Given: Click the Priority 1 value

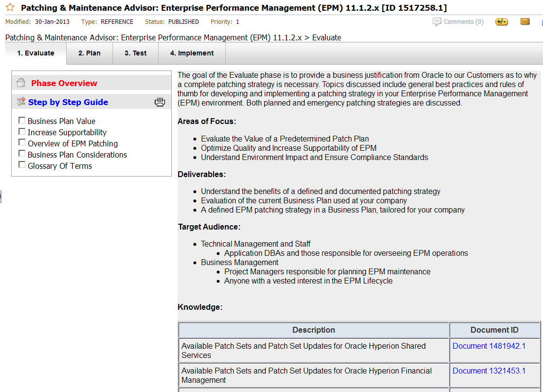Looking at the screenshot, I should point(237,22).
